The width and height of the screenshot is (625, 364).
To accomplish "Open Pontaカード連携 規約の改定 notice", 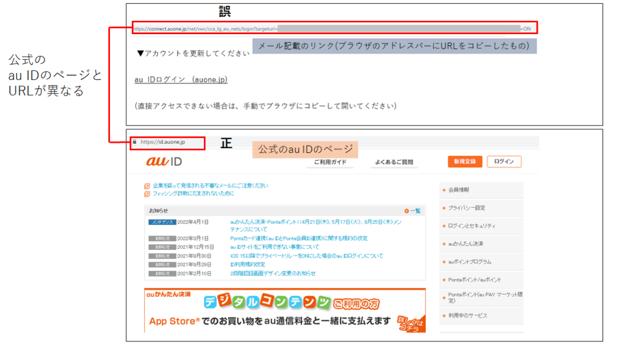I will pos(298,238).
